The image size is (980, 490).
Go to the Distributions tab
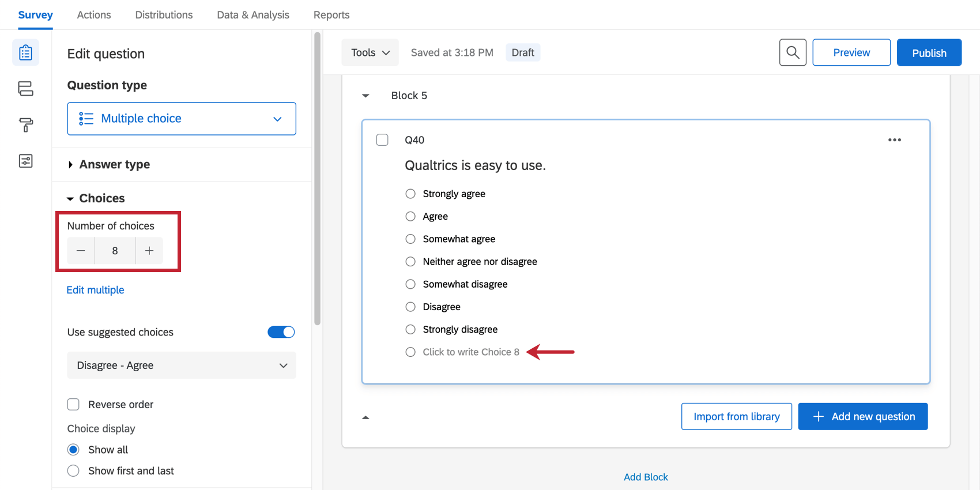[x=164, y=15]
